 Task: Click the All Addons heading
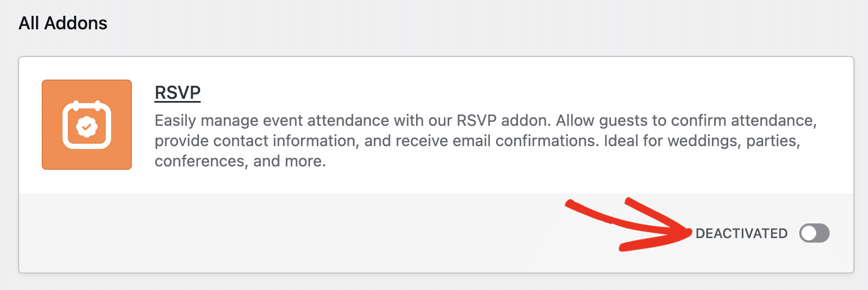coord(63,23)
